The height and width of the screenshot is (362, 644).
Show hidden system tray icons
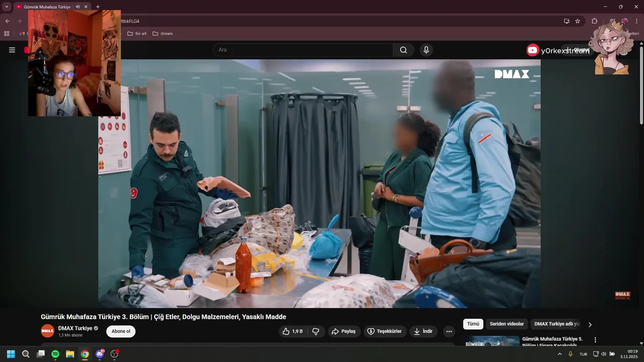559,354
